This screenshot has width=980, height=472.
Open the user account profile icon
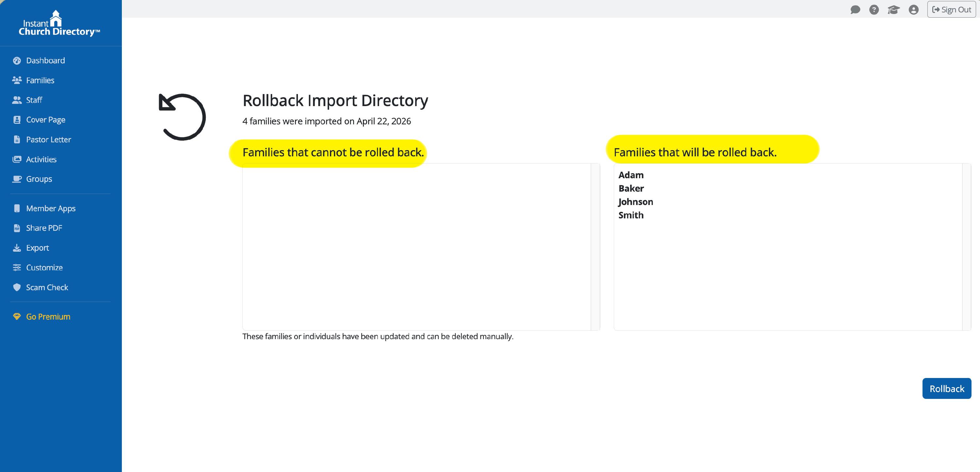click(x=913, y=9)
